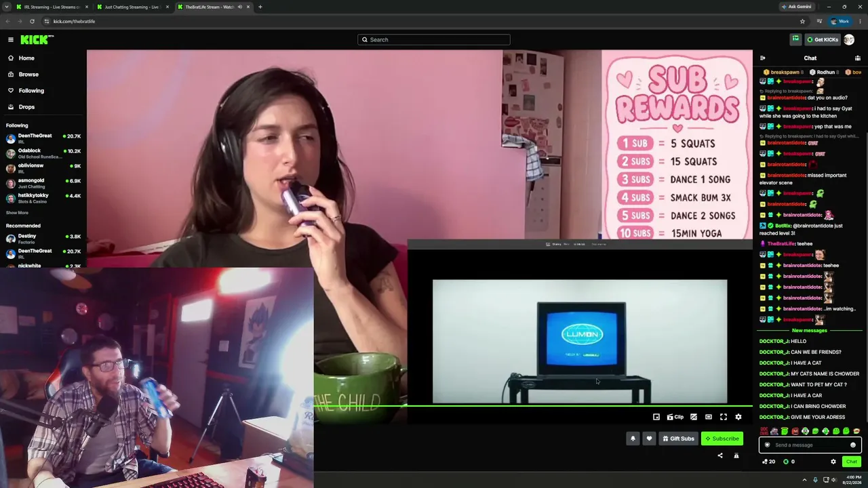Bookmark this page with the star
Image resolution: width=868 pixels, height=488 pixels.
(x=802, y=21)
